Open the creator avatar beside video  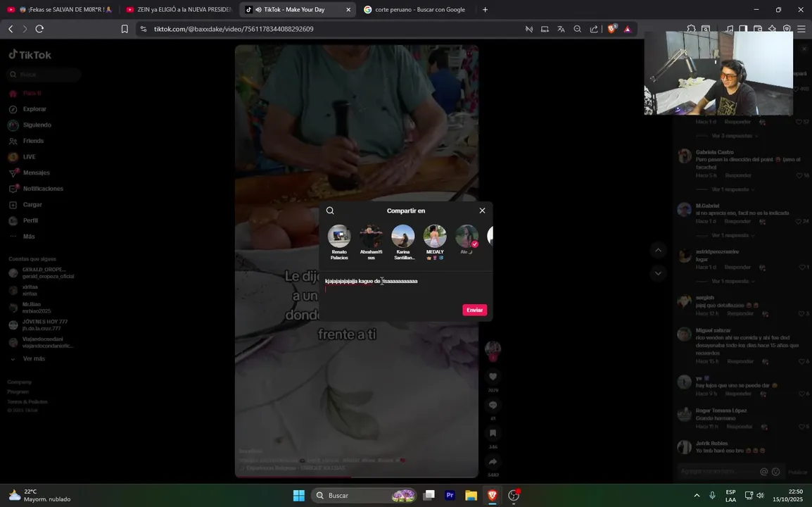coord(493,350)
